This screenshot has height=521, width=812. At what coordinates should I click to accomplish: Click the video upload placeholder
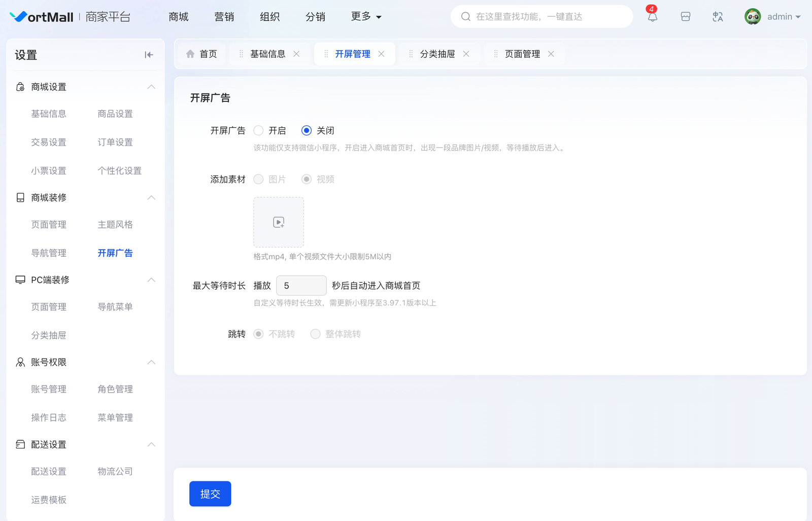coord(279,222)
